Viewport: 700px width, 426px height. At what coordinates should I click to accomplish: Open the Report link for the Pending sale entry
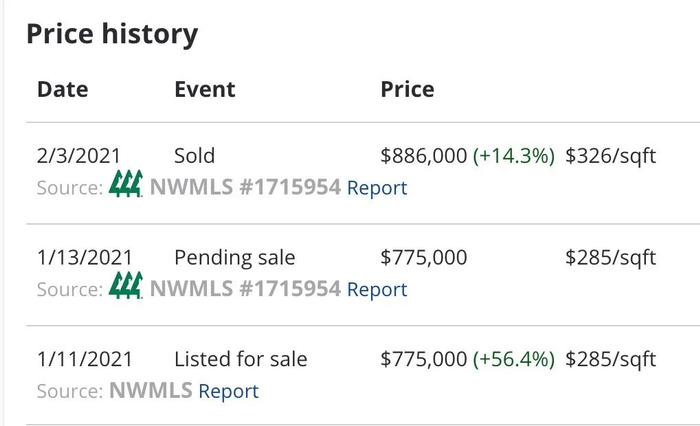click(377, 290)
